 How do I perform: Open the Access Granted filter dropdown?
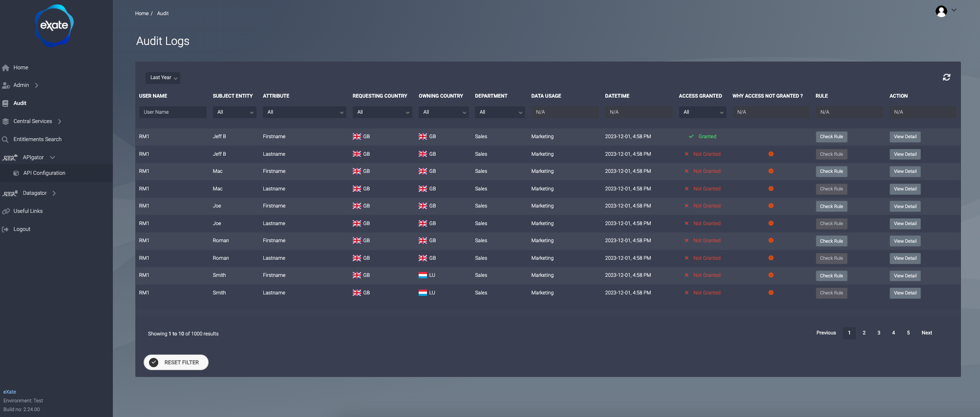pyautogui.click(x=702, y=112)
